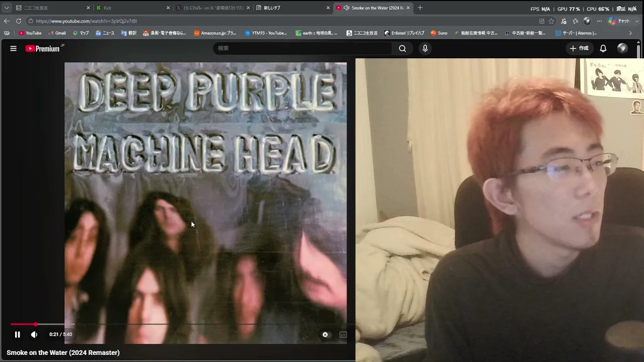Switch to the X (Twitter) tab

(x=212, y=8)
